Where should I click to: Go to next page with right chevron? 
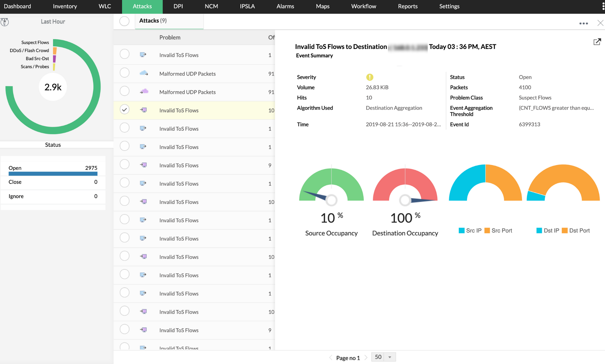click(x=366, y=358)
